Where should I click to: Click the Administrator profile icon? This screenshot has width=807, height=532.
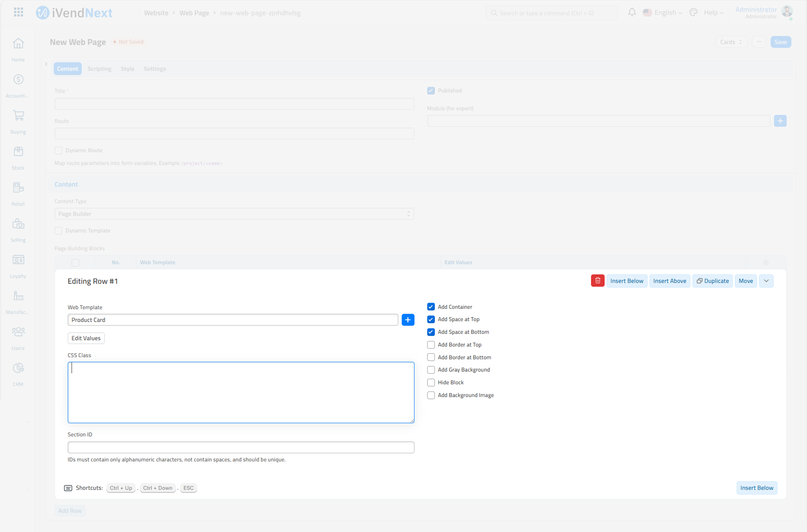787,12
